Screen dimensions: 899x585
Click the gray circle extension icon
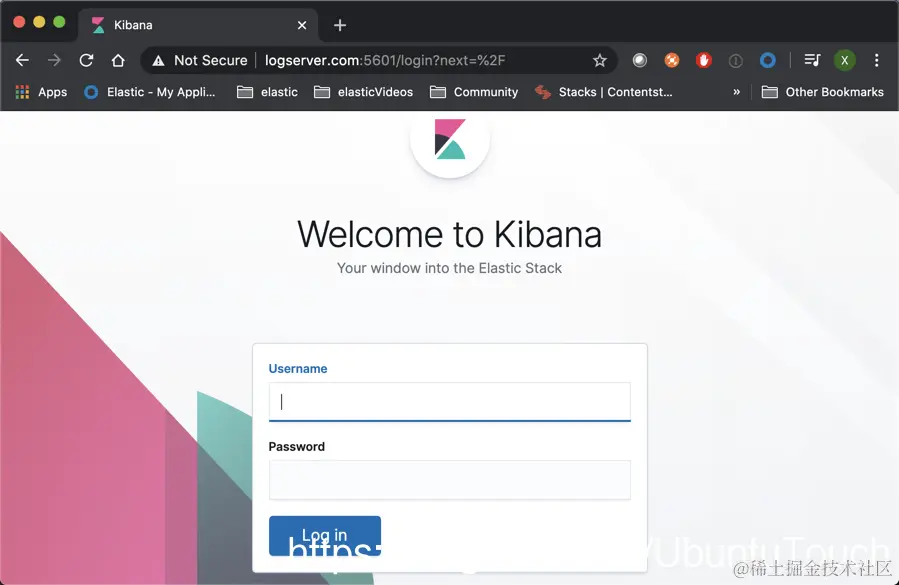640,60
